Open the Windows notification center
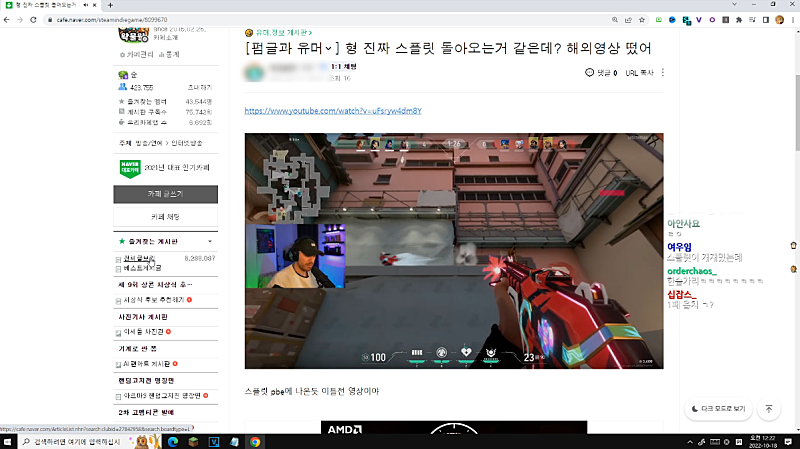This screenshot has height=449, width=800. point(788,442)
